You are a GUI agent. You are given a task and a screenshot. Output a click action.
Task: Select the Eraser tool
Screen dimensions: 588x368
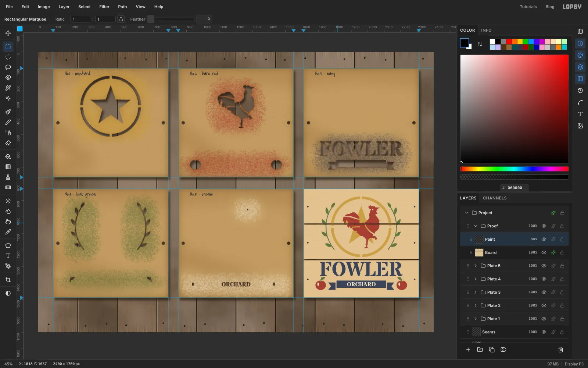(8, 143)
